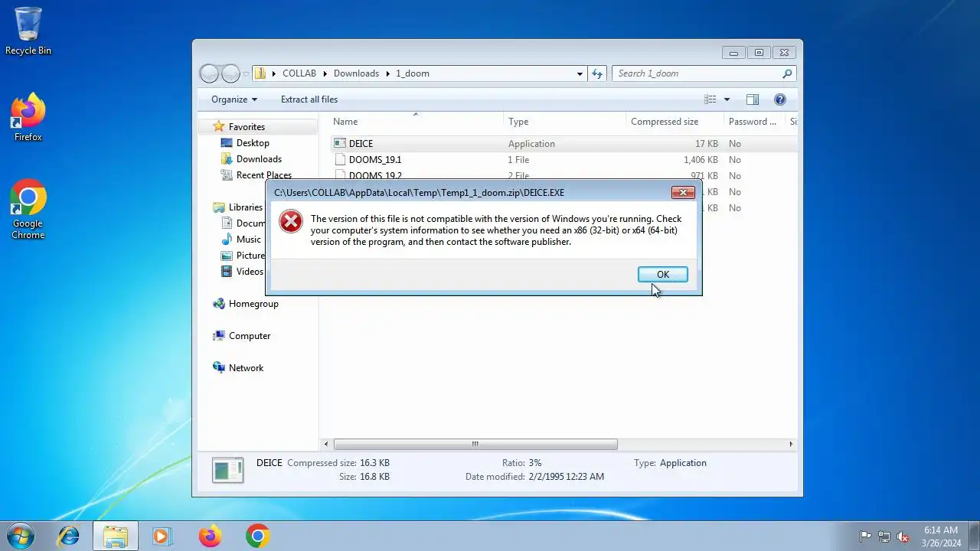Screen dimensions: 980x551
Task: Click the left scroll arrow
Action: pyautogui.click(x=326, y=444)
